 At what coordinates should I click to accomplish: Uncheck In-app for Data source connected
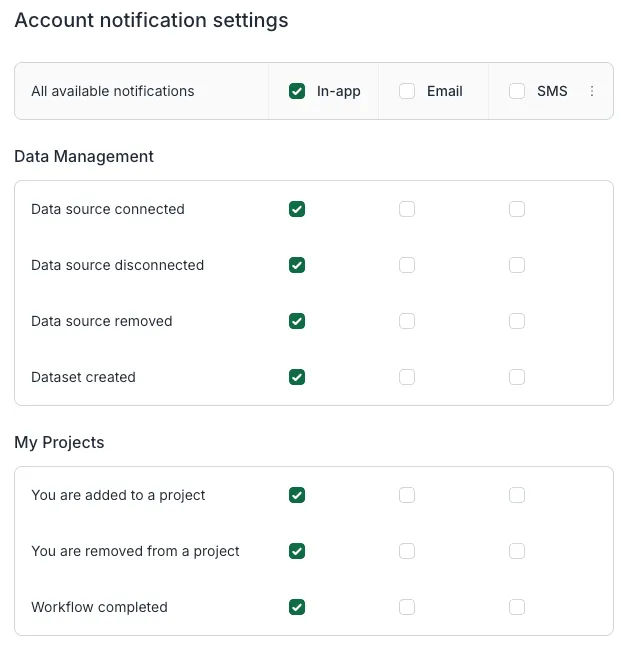297,209
